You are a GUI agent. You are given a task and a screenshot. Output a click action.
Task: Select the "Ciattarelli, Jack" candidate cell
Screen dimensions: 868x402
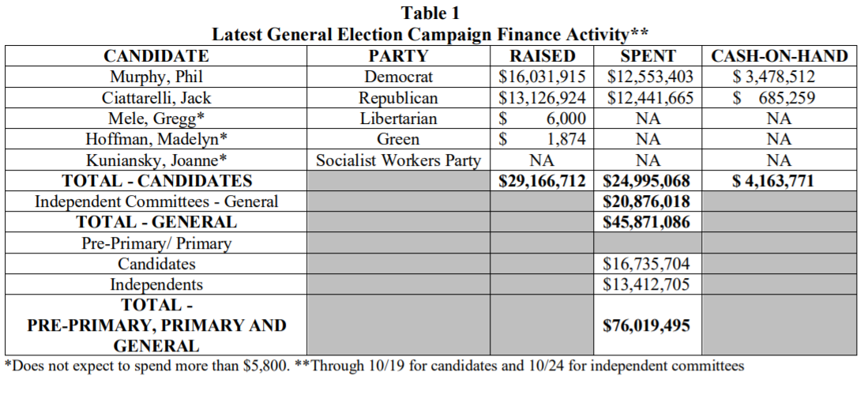click(x=156, y=98)
